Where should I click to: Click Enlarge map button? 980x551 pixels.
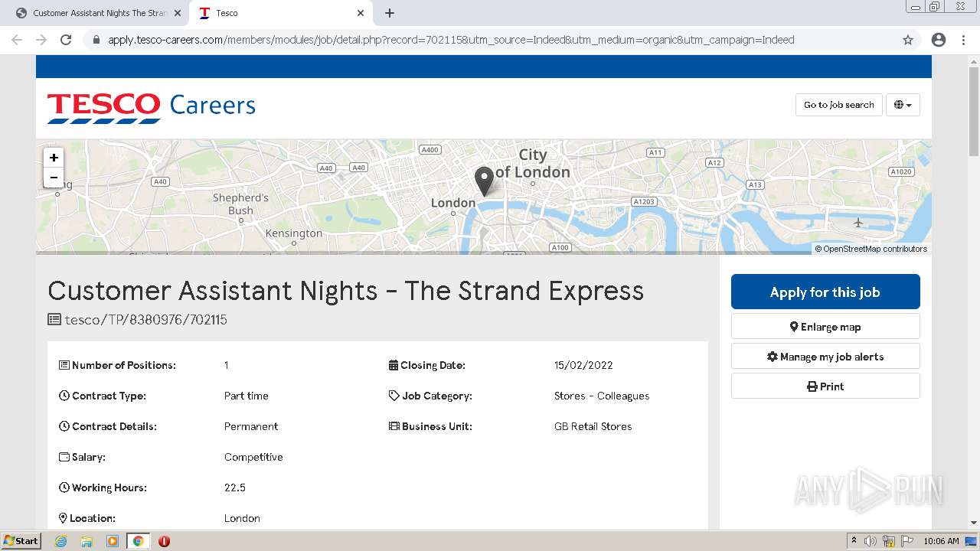point(825,327)
